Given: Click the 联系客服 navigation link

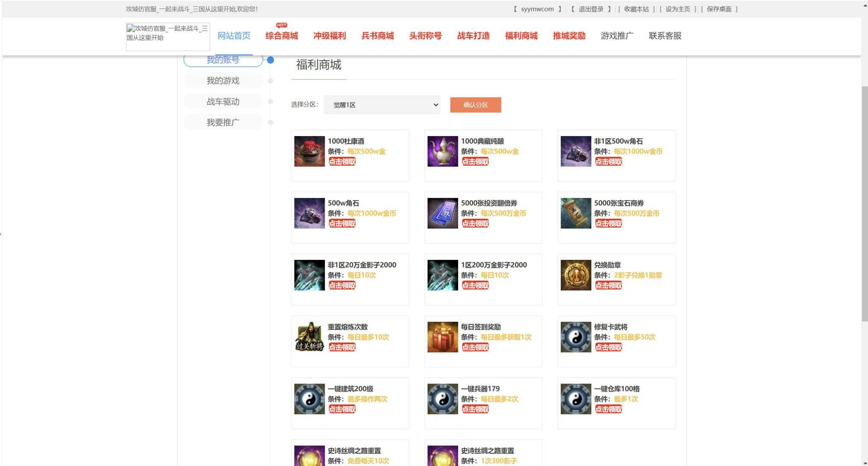Looking at the screenshot, I should click(665, 36).
